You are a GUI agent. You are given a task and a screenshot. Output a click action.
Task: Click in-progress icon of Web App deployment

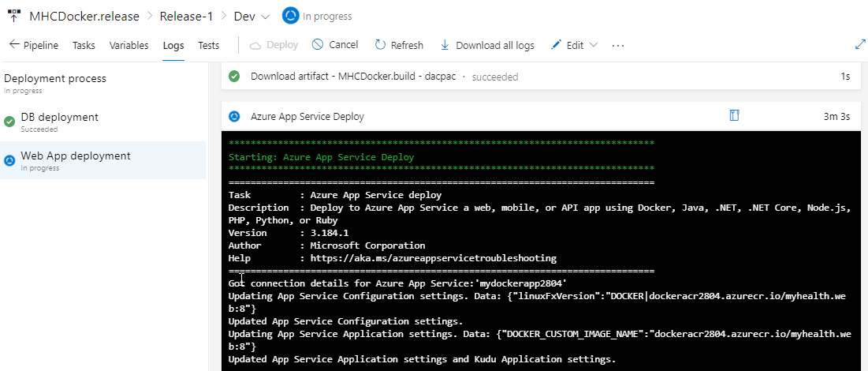click(x=9, y=160)
